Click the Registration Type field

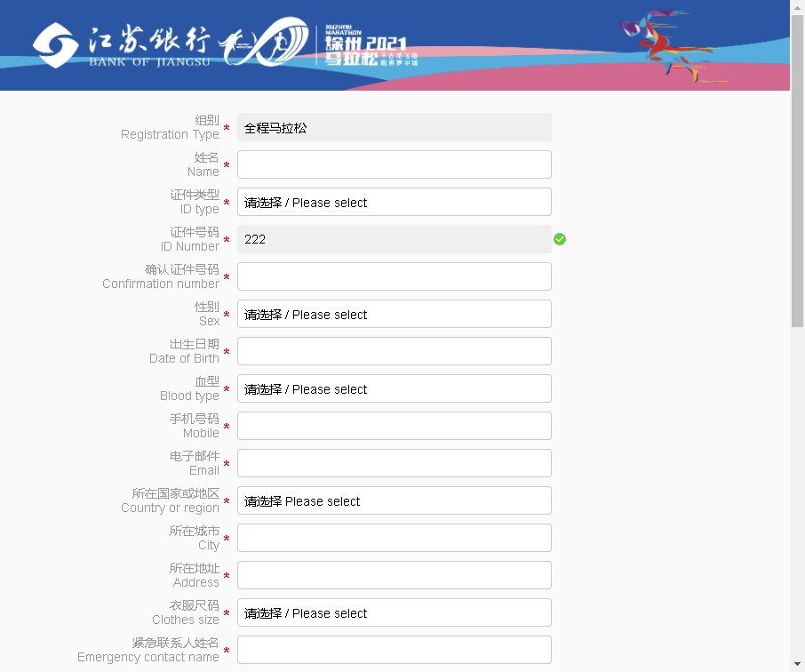(395, 127)
